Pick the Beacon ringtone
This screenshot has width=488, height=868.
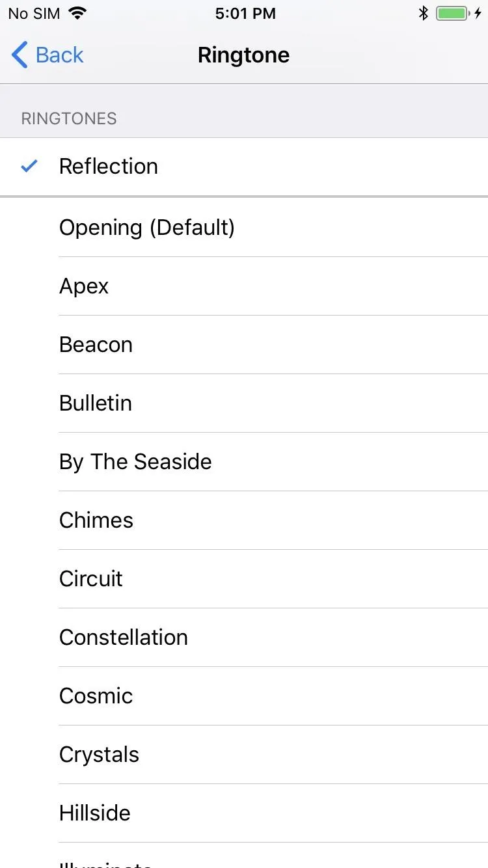point(244,345)
